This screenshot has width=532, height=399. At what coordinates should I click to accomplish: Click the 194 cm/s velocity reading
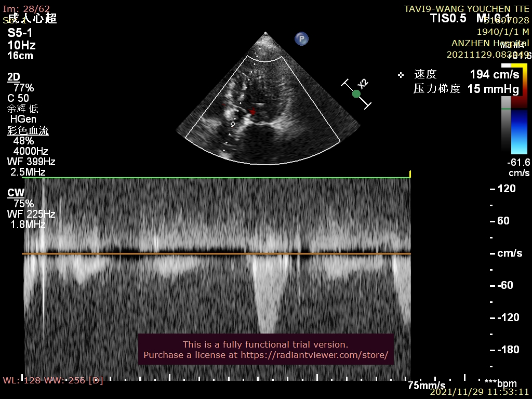pos(494,74)
